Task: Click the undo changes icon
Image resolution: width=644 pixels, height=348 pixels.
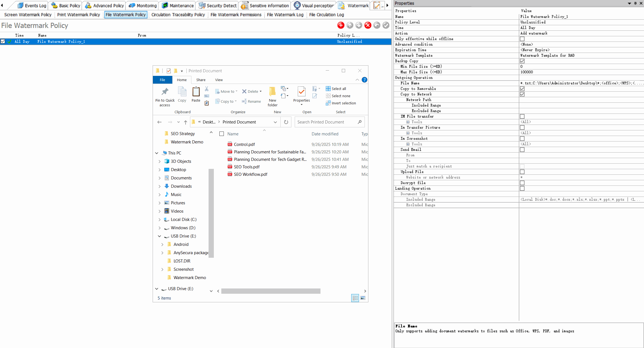Action: tap(377, 25)
